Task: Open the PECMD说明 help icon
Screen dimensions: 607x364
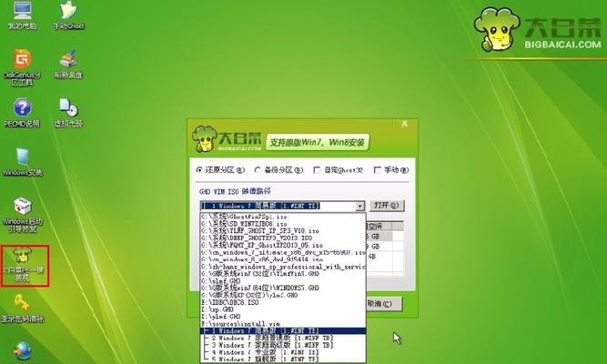Action: [x=22, y=113]
